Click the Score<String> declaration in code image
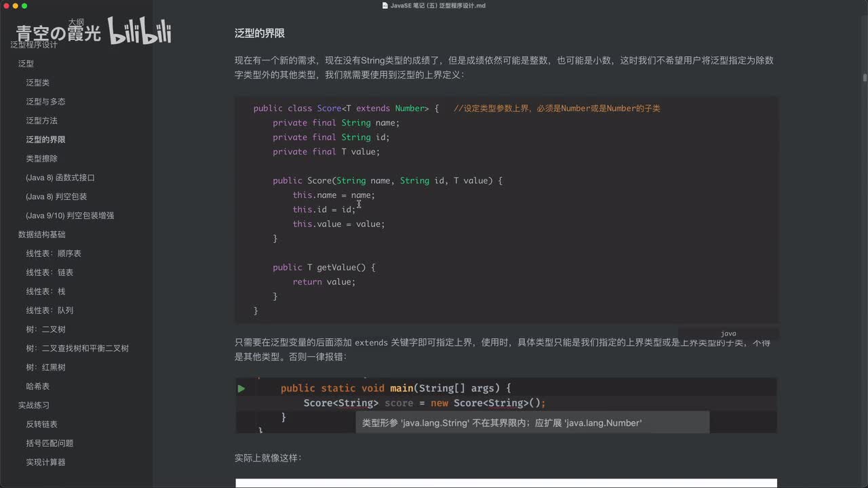Viewport: 868px width, 488px height. [425, 403]
